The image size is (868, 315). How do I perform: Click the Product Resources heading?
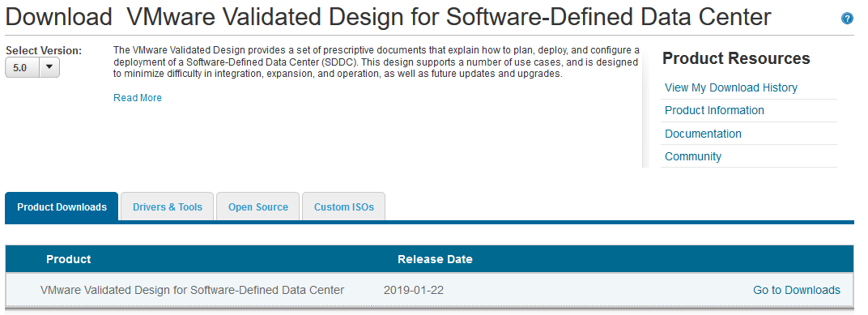click(x=736, y=58)
